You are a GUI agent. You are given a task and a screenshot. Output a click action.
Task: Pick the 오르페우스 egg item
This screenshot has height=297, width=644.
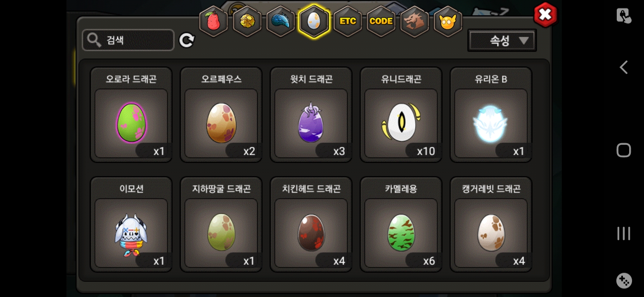click(x=221, y=115)
